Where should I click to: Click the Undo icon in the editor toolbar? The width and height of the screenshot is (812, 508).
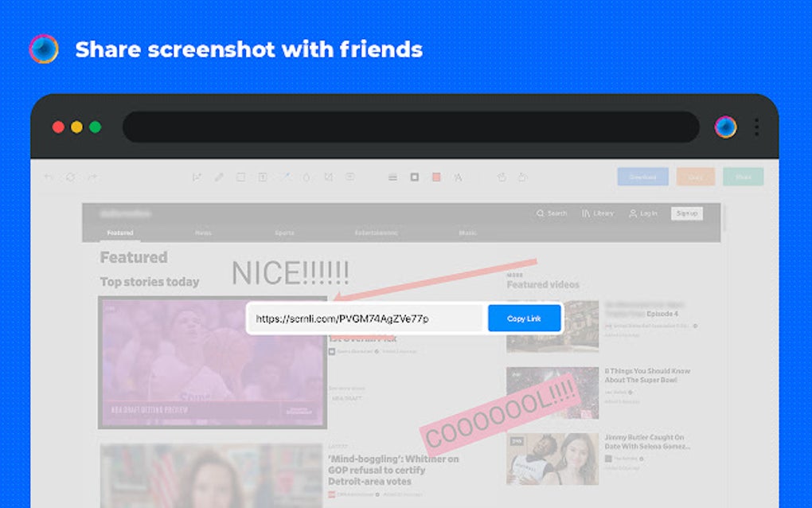point(47,177)
